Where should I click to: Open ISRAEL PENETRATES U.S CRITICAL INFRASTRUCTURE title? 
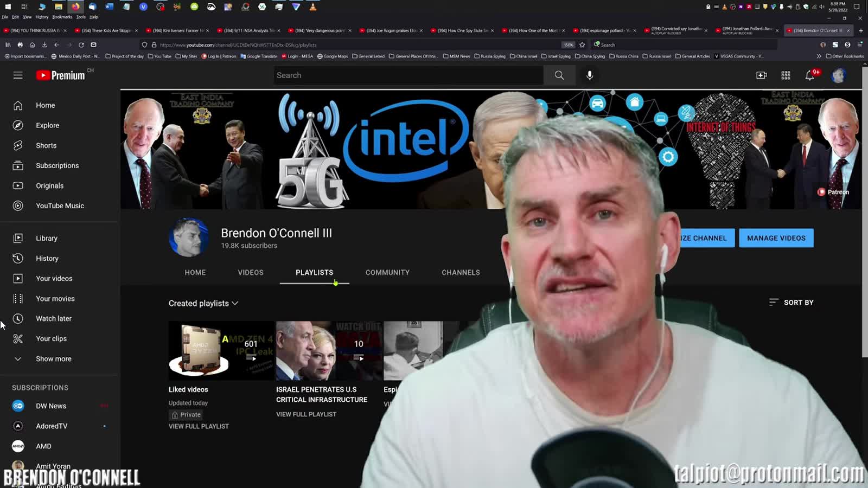[322, 394]
